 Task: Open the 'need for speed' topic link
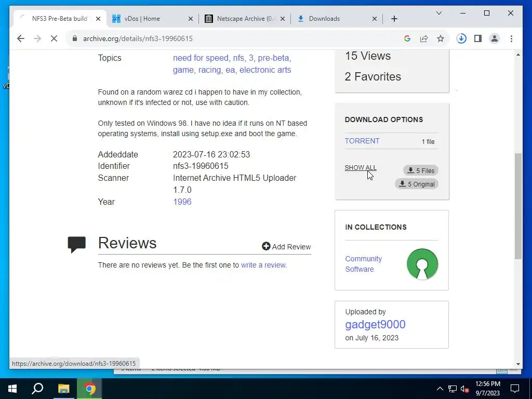[x=201, y=58]
